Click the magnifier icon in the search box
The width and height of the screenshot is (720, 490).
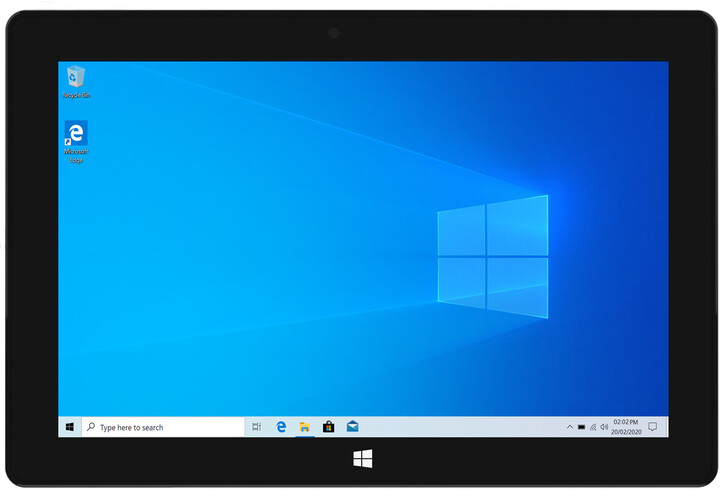click(x=91, y=427)
